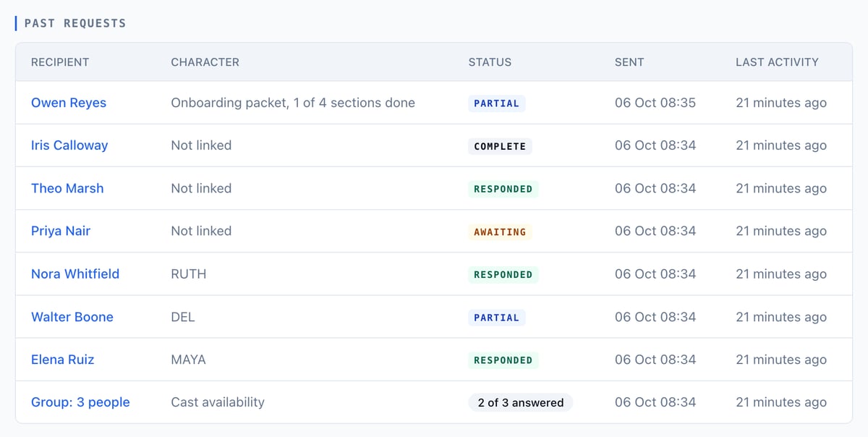Screen dimensions: 868x437
Task: Click RESPONDED badge in Elena Ruiz row
Action: 503,360
